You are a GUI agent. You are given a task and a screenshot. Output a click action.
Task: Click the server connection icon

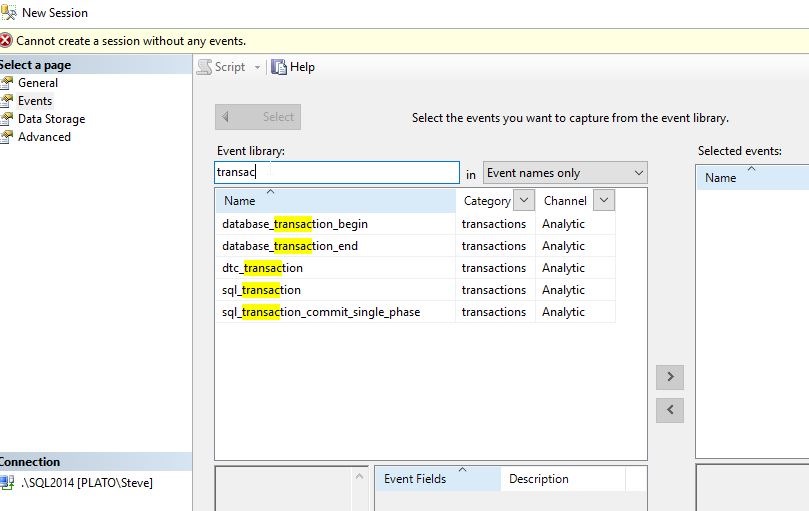pyautogui.click(x=8, y=483)
